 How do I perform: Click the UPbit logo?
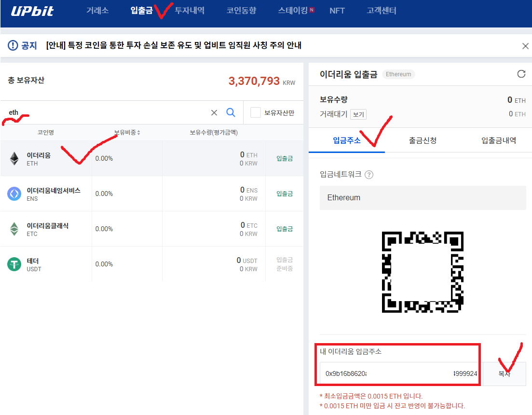click(32, 11)
